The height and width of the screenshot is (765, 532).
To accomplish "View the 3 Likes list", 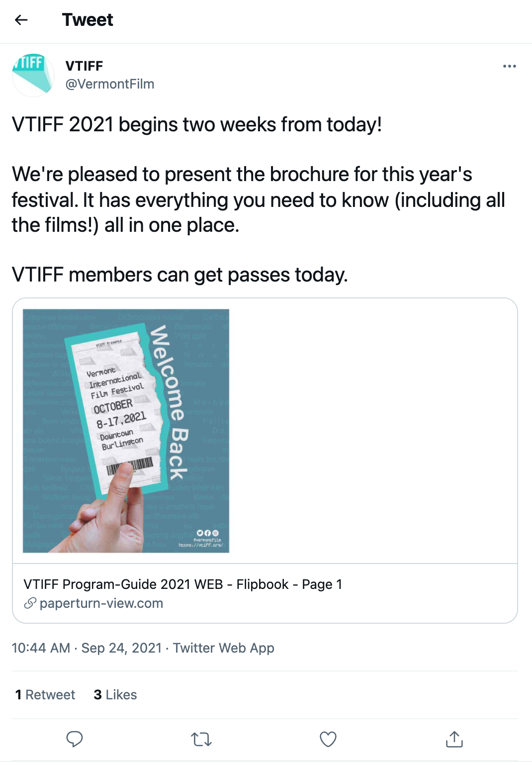I will coord(115,695).
